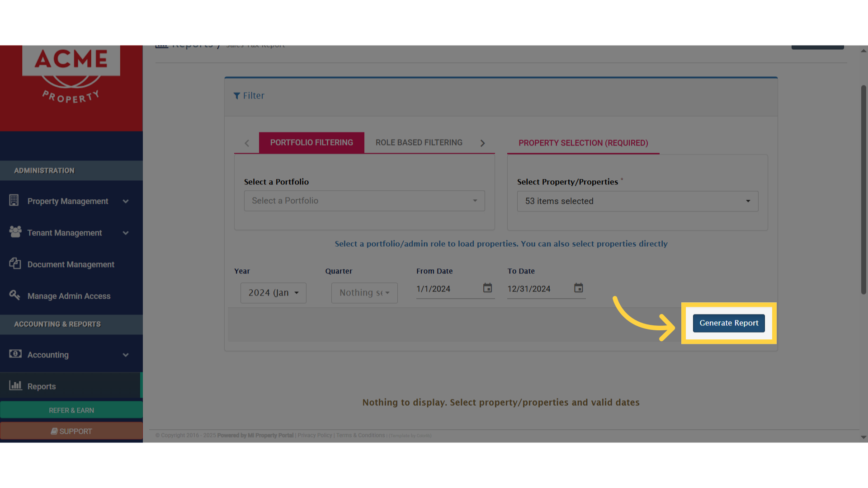The height and width of the screenshot is (488, 868).
Task: Open the Reports sidebar item
Action: (x=71, y=386)
